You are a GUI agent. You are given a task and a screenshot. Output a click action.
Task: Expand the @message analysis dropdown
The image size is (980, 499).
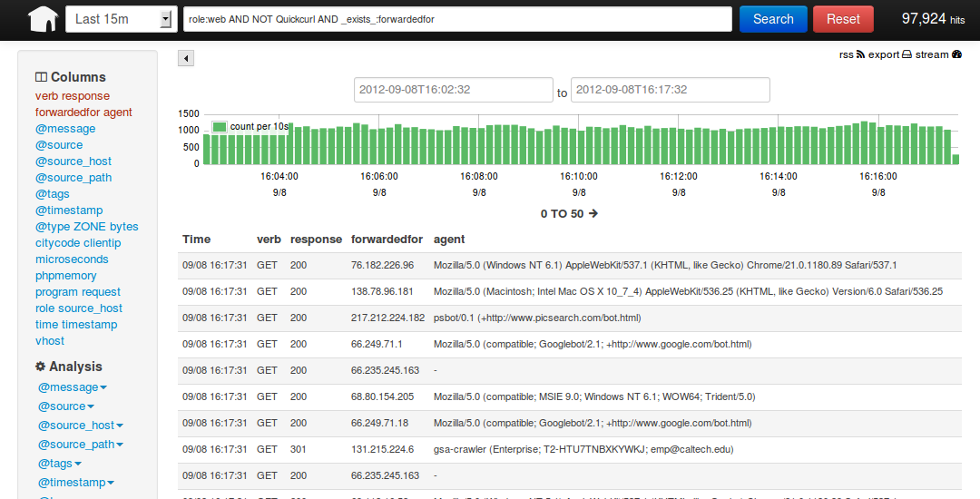(x=73, y=387)
